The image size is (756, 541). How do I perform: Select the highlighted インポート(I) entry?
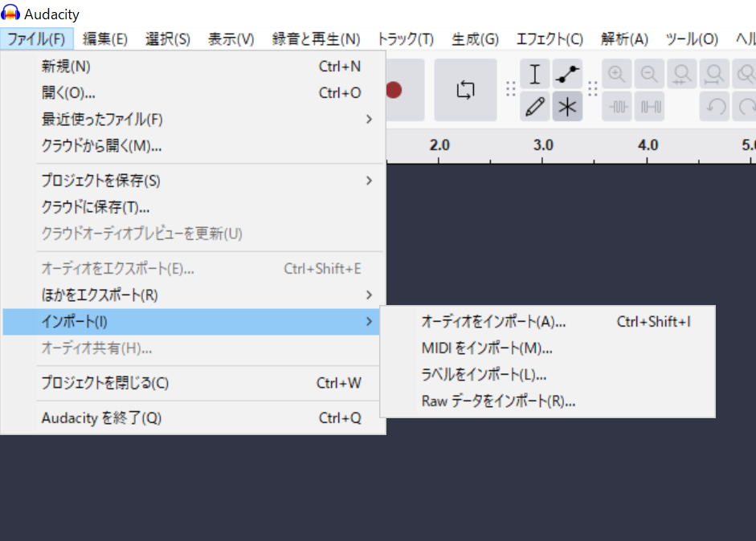(192, 321)
